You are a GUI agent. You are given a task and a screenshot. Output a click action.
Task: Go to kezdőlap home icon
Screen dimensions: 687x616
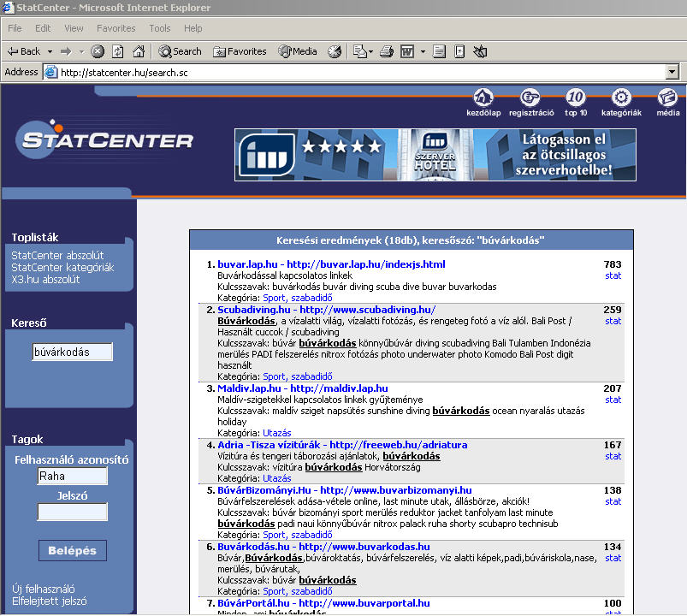pos(483,103)
